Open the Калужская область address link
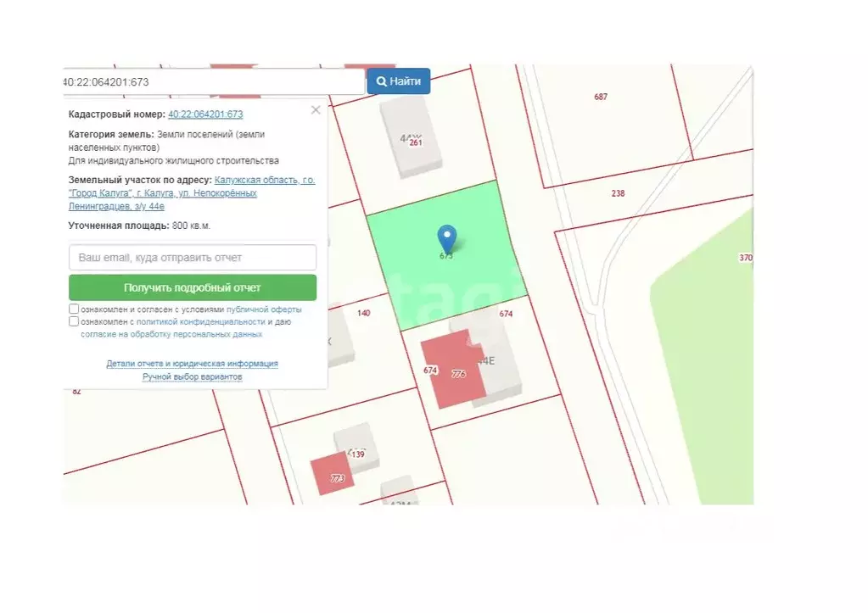The width and height of the screenshot is (868, 613). pyautogui.click(x=192, y=193)
